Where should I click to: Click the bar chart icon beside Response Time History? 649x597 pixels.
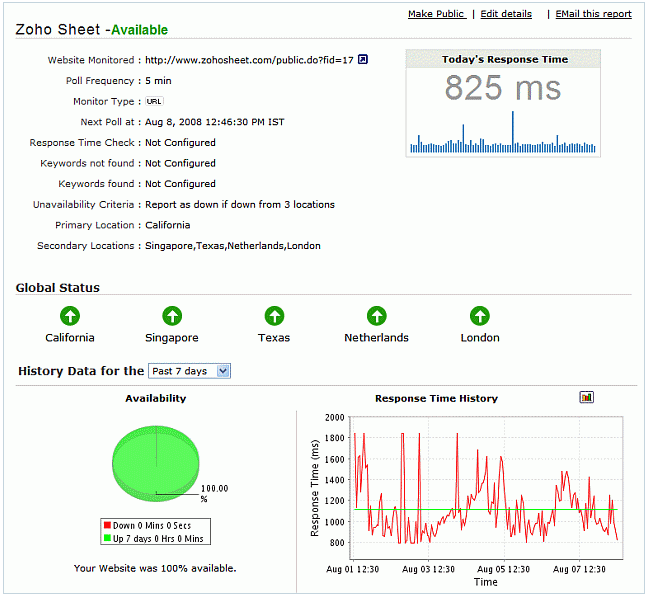coord(586,397)
